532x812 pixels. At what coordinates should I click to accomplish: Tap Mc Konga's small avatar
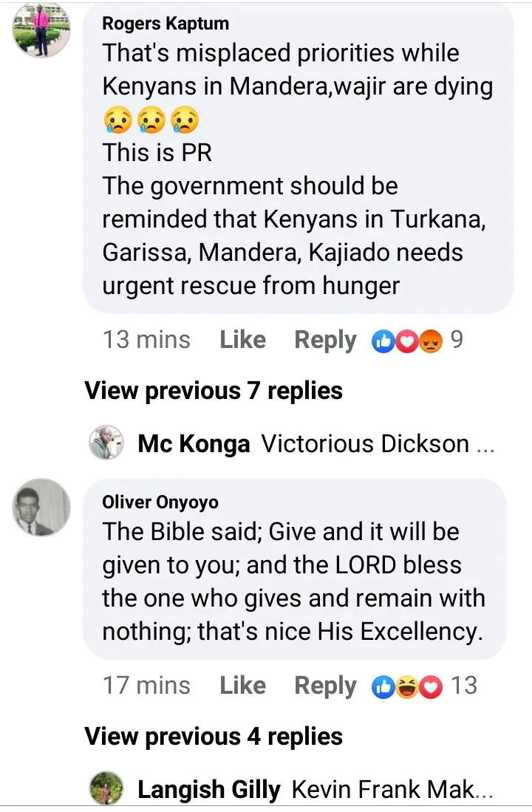pyautogui.click(x=106, y=443)
